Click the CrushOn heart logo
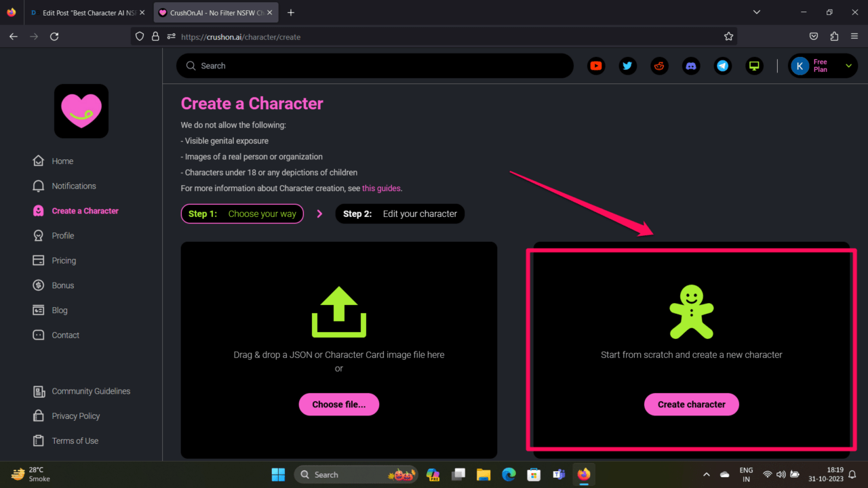The image size is (868, 488). click(x=81, y=111)
